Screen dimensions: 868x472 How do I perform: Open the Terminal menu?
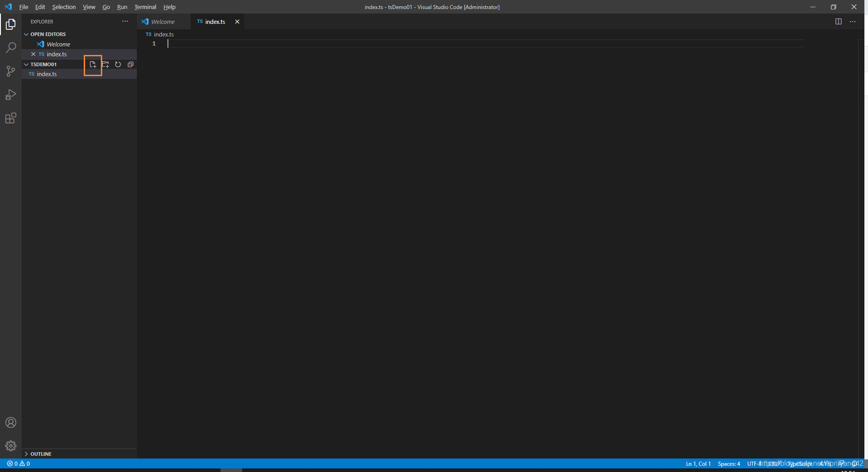pyautogui.click(x=145, y=7)
